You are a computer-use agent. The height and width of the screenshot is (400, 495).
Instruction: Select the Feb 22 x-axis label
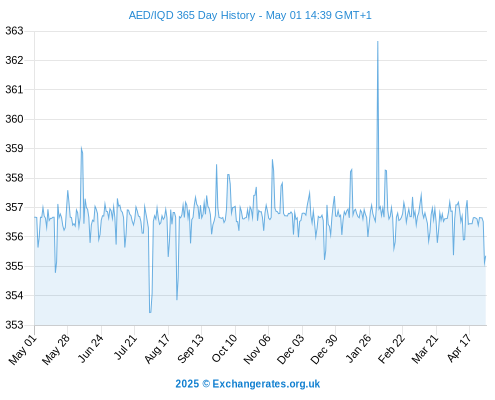(391, 349)
